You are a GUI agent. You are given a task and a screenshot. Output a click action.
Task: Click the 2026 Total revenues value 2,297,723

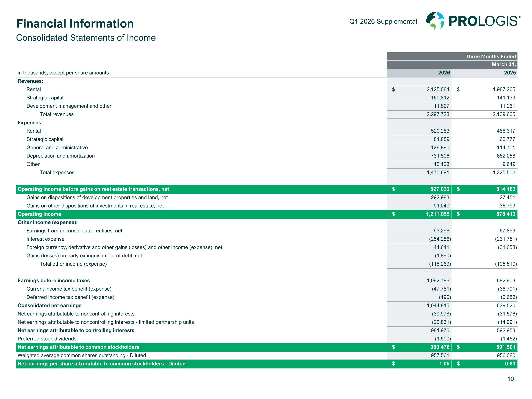(438, 114)
